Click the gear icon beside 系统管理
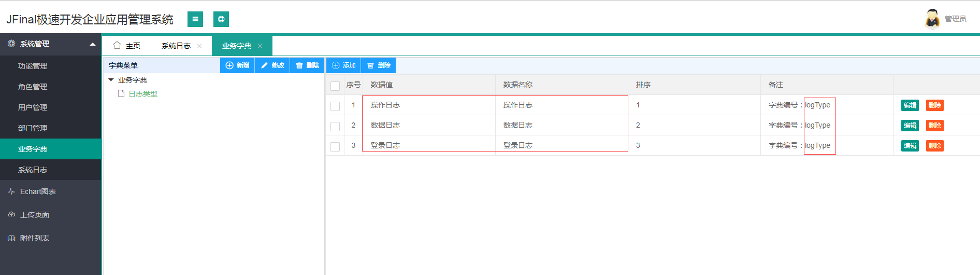The height and width of the screenshot is (275, 980). pos(11,44)
